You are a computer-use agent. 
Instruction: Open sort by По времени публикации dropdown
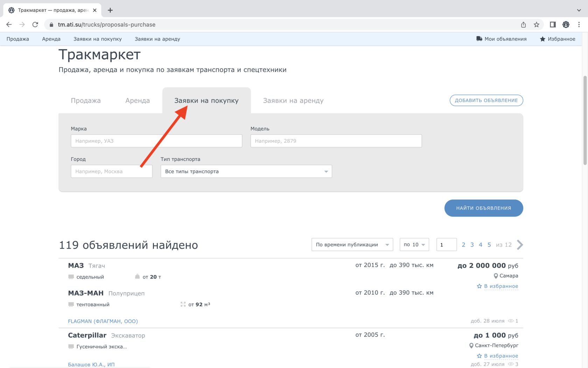352,245
